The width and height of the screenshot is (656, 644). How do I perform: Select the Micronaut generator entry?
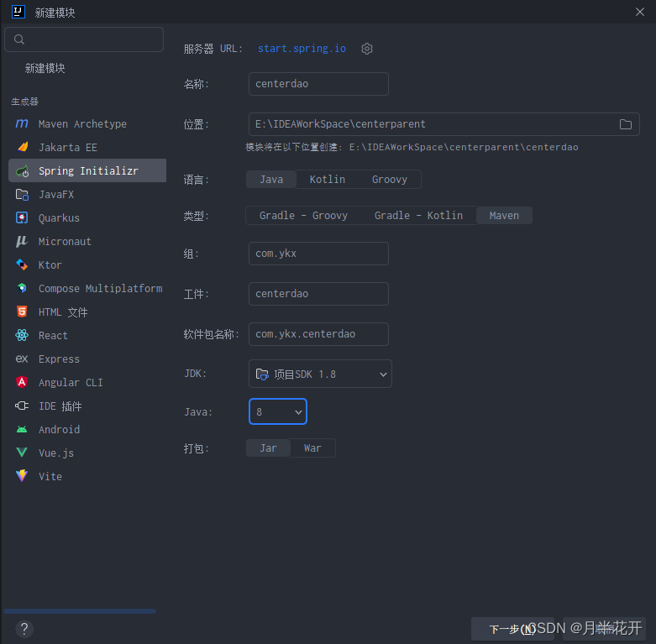coord(65,242)
